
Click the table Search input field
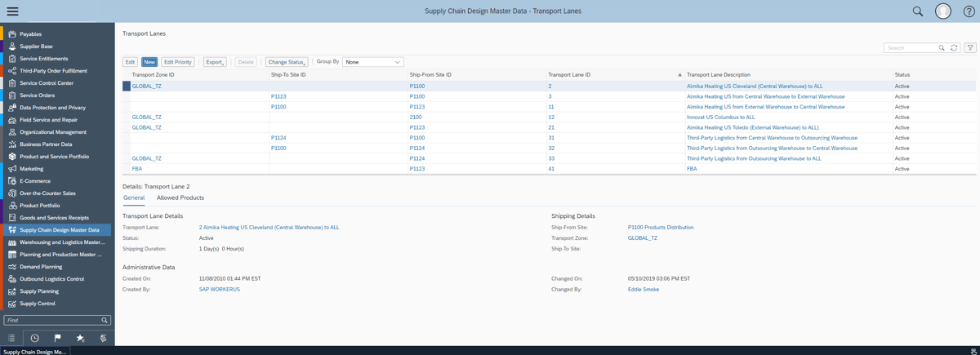[911, 48]
